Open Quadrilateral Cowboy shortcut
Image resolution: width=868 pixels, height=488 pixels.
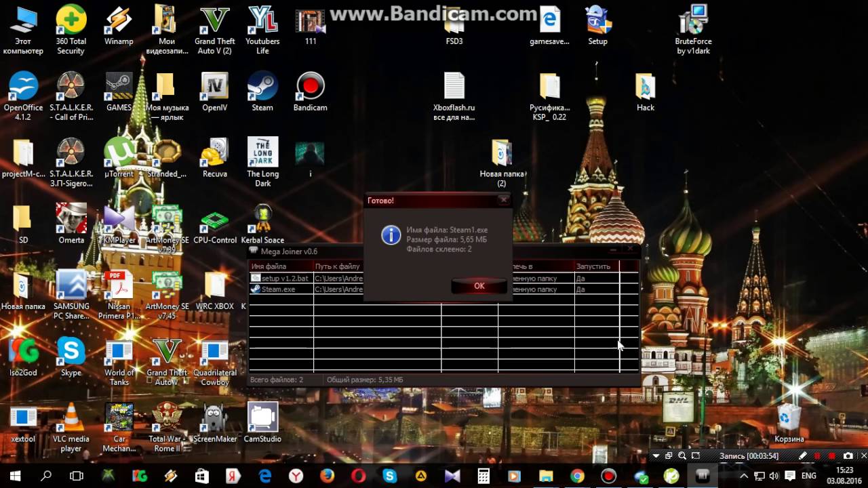click(214, 362)
